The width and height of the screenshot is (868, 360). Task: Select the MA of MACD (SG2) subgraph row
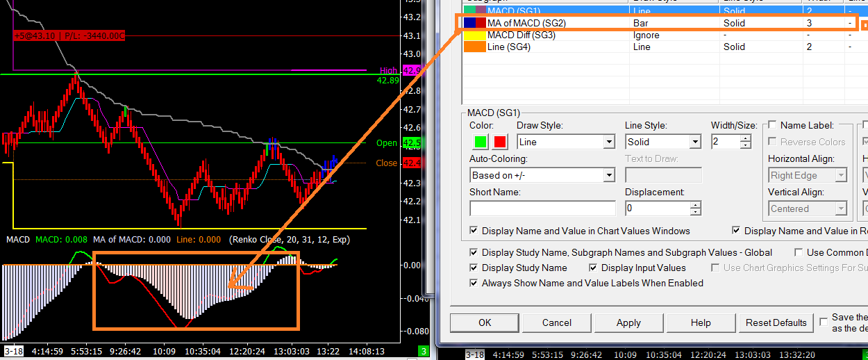(665, 23)
